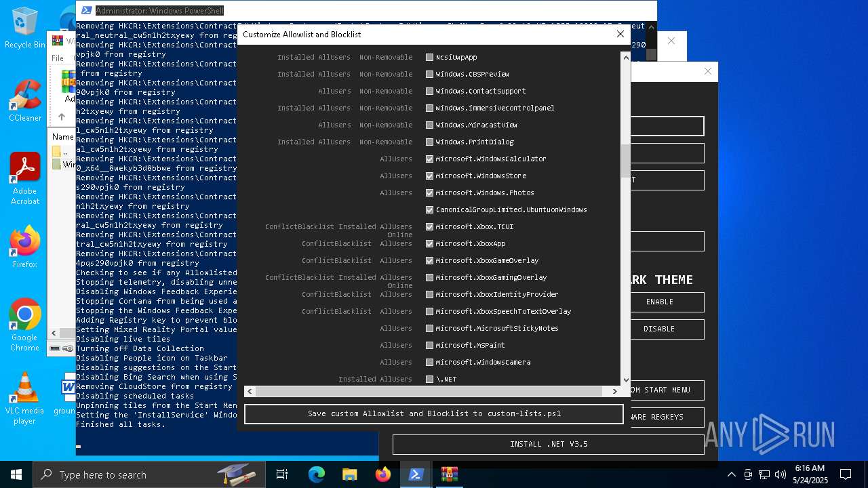The height and width of the screenshot is (488, 868).
Task: Uncheck Microsoft.Windows.Photos checkbox
Action: coord(429,192)
